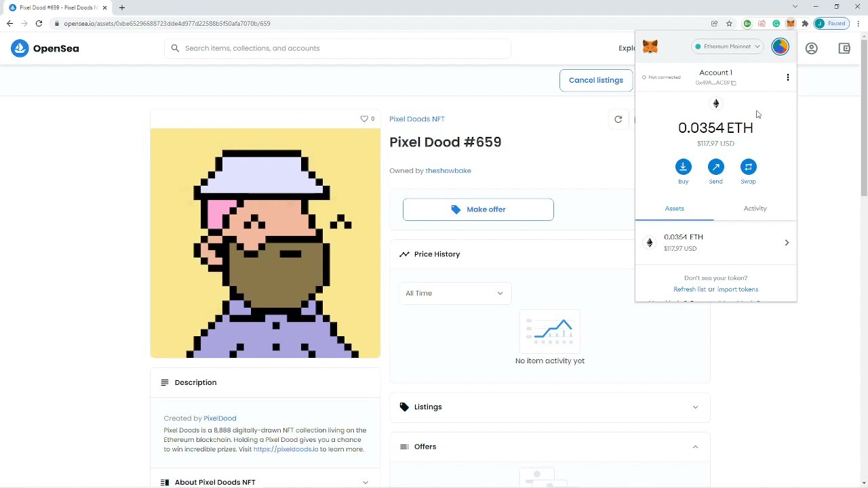Open the OpenSea profile account icon
The width and height of the screenshot is (868, 488).
(812, 48)
